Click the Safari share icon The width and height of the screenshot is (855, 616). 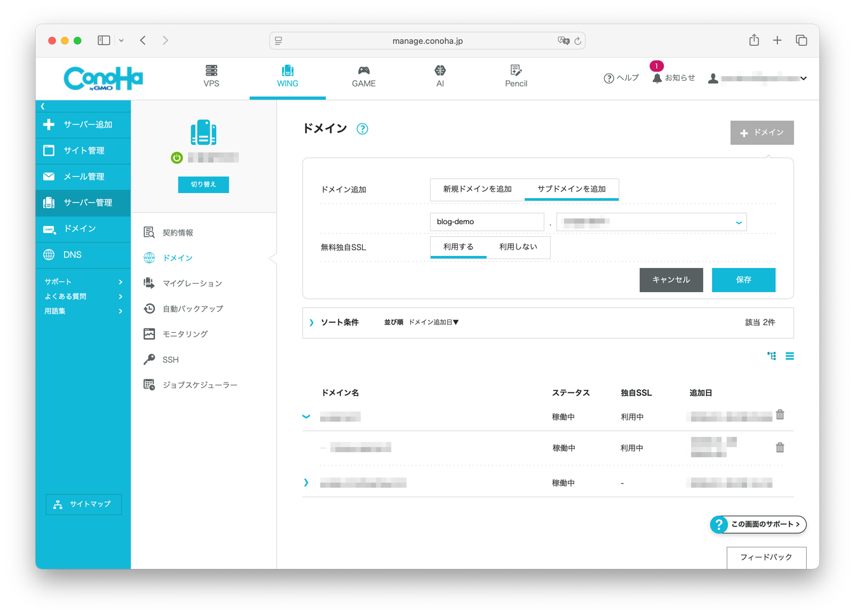tap(754, 41)
